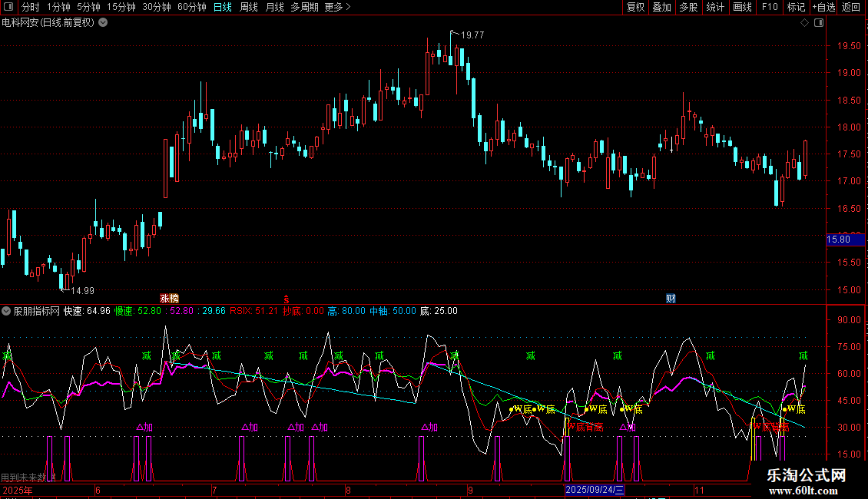Click the 2025/09/24 date marker on timeline
868x499 pixels.
click(x=595, y=490)
